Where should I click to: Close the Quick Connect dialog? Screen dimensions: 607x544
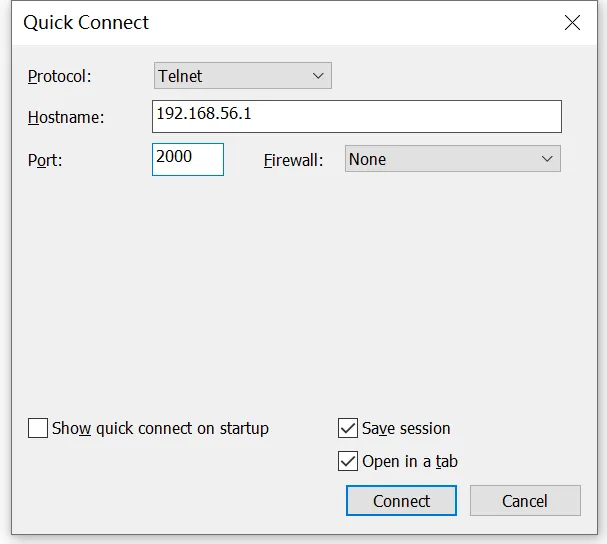coord(572,23)
